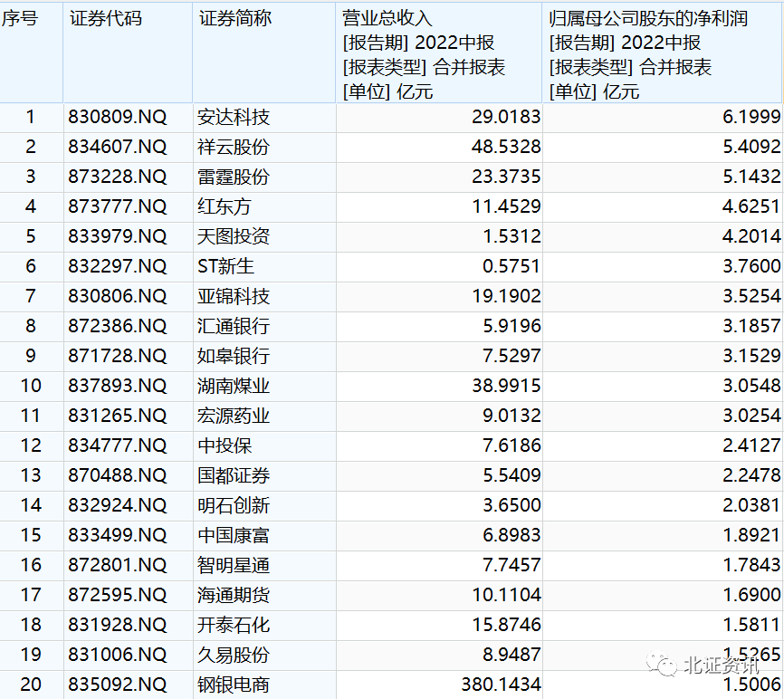Select security code 873777.NQ
This screenshot has width=784, height=699.
118,206
